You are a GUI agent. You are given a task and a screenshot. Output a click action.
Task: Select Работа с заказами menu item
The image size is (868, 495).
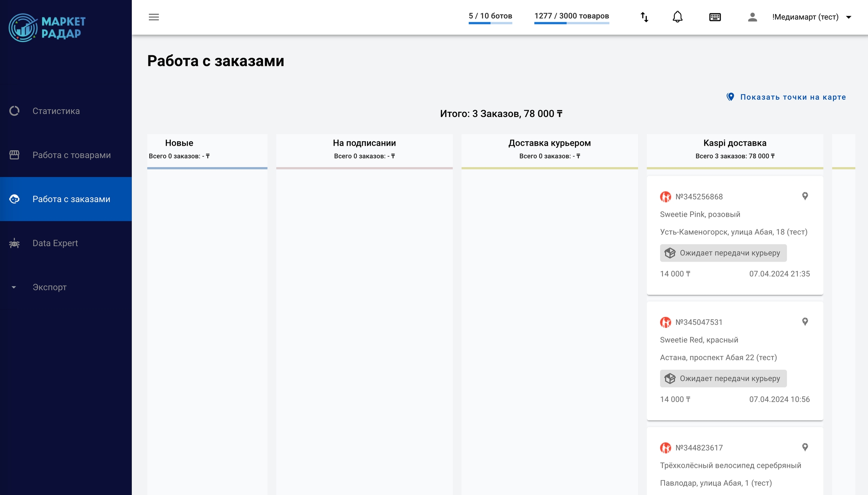pos(71,199)
